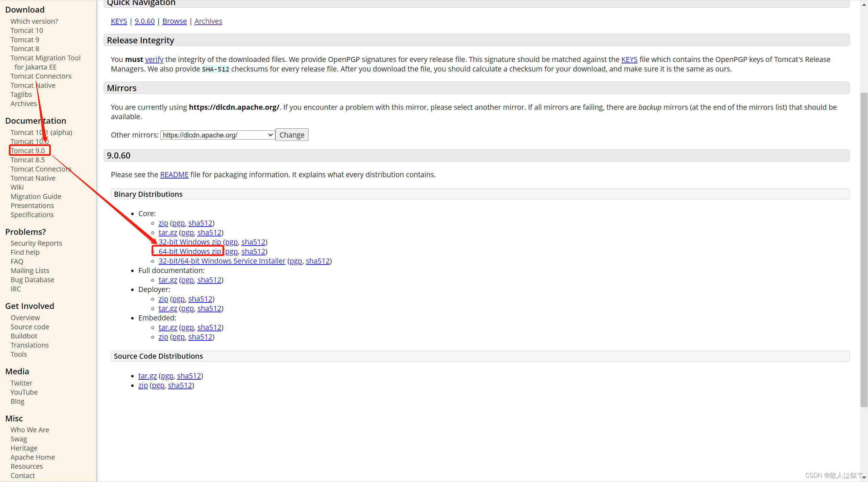This screenshot has height=482, width=868.
Task: Click the verify link in Release Integrity
Action: [154, 59]
